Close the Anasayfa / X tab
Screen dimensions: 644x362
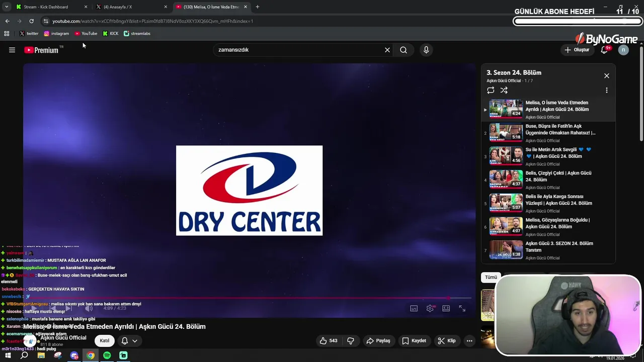point(166,7)
